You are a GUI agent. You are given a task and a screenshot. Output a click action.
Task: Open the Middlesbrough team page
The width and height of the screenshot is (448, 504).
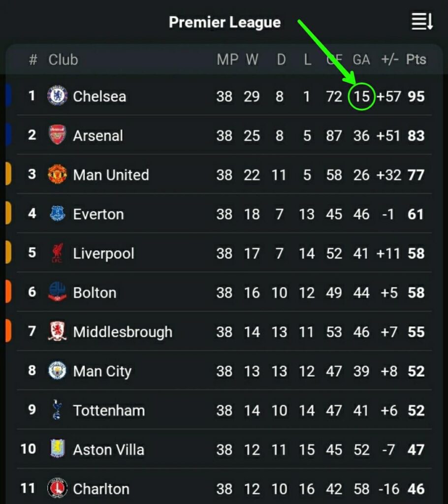[122, 332]
